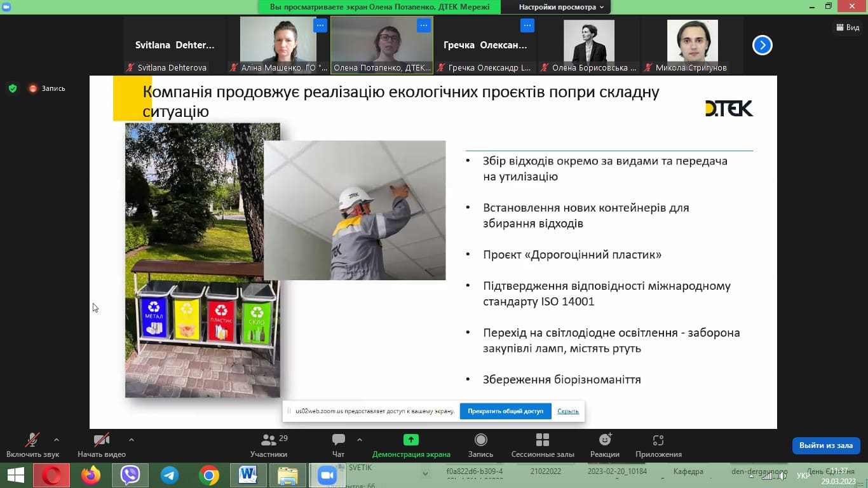The width and height of the screenshot is (868, 488).
Task: Click the green screen-viewing banner for Олена Потапенко
Action: click(379, 7)
